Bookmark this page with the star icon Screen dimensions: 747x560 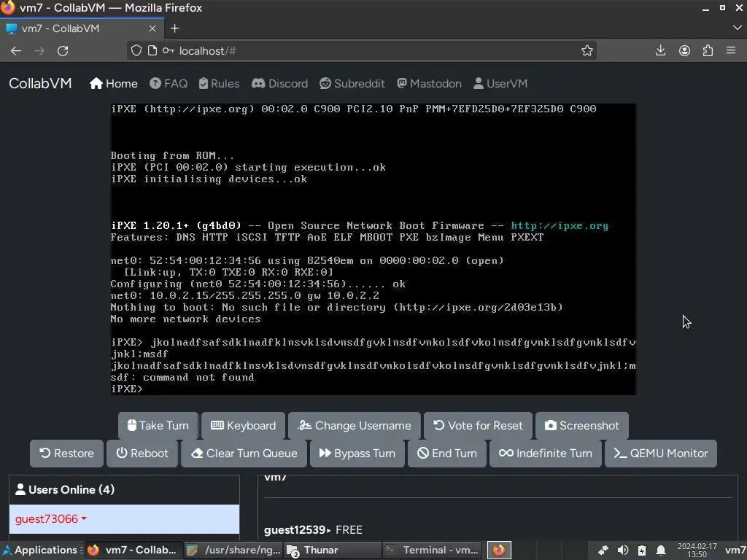point(587,50)
